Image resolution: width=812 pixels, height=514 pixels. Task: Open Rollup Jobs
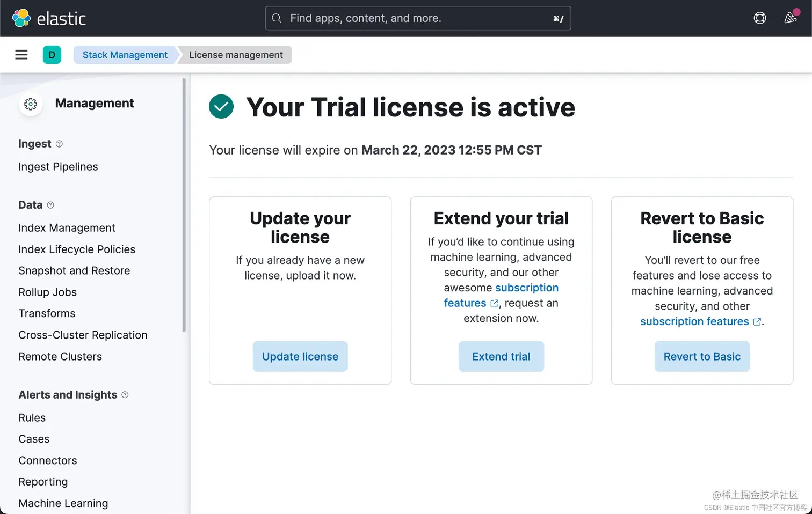[48, 292]
